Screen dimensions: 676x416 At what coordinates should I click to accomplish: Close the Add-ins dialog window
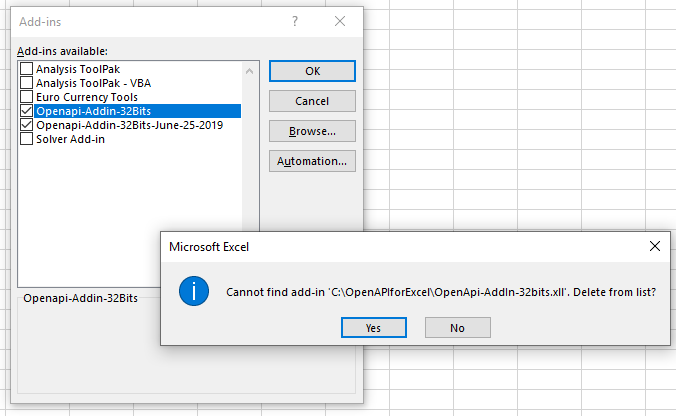tap(341, 20)
